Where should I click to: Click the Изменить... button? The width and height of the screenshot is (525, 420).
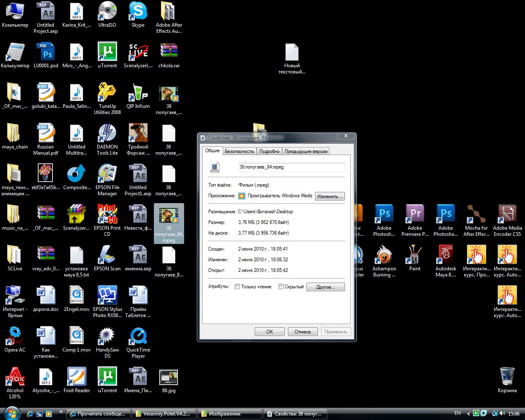coord(330,196)
